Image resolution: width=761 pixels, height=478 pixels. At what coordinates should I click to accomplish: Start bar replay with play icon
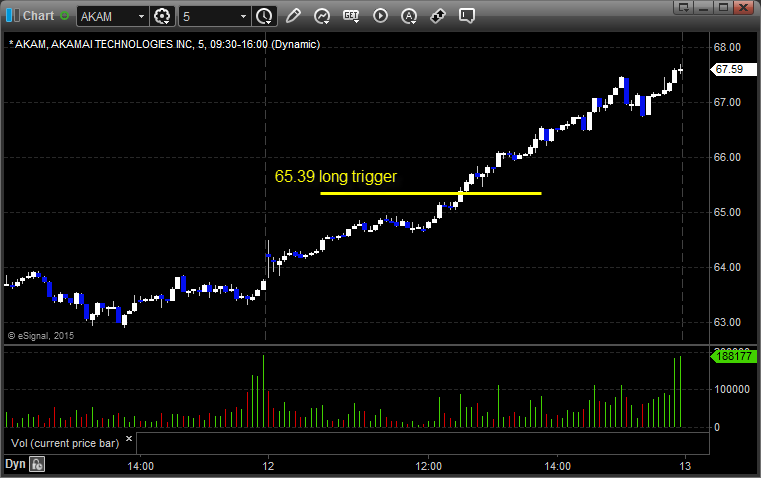click(x=380, y=16)
